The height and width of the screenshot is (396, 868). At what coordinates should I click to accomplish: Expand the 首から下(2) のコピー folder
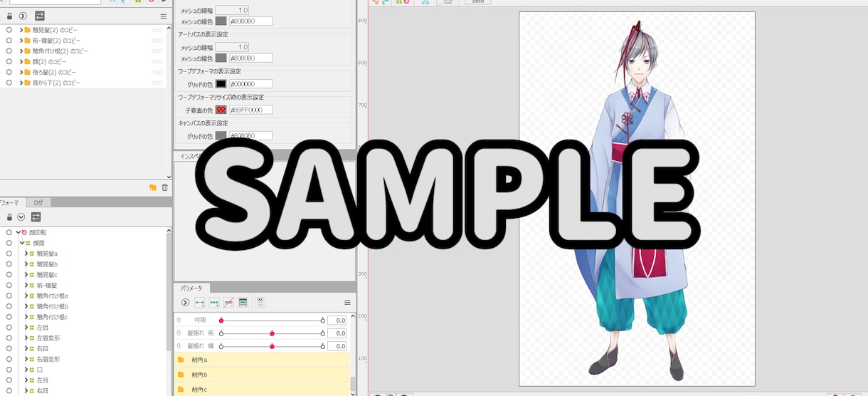[21, 83]
